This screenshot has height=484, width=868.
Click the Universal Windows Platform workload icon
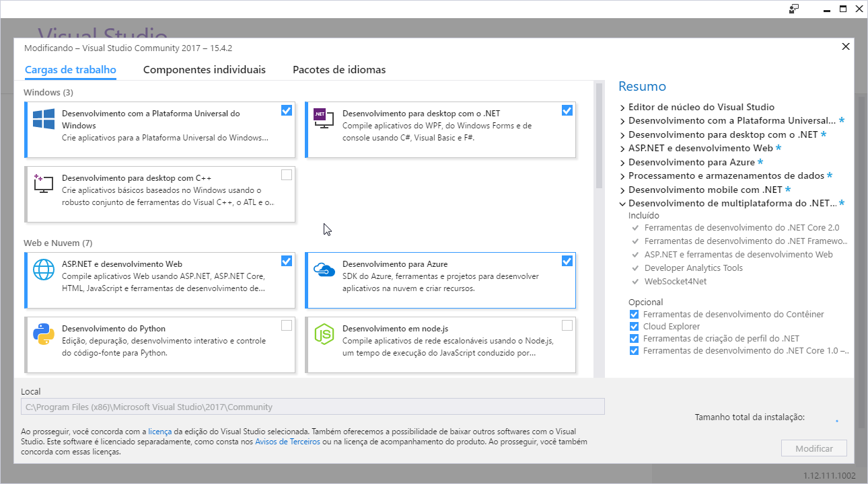coord(44,119)
